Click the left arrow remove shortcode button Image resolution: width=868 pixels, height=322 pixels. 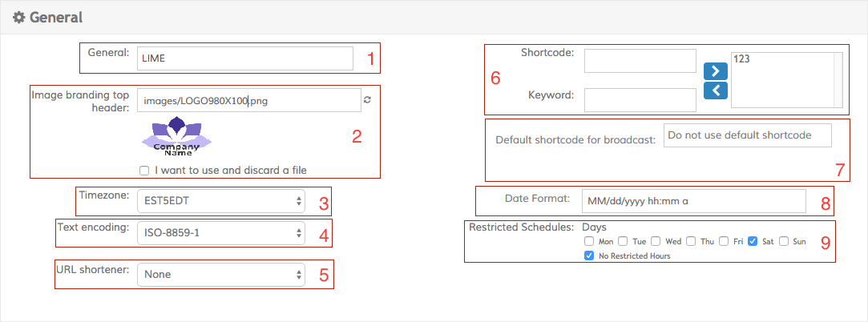tap(715, 90)
